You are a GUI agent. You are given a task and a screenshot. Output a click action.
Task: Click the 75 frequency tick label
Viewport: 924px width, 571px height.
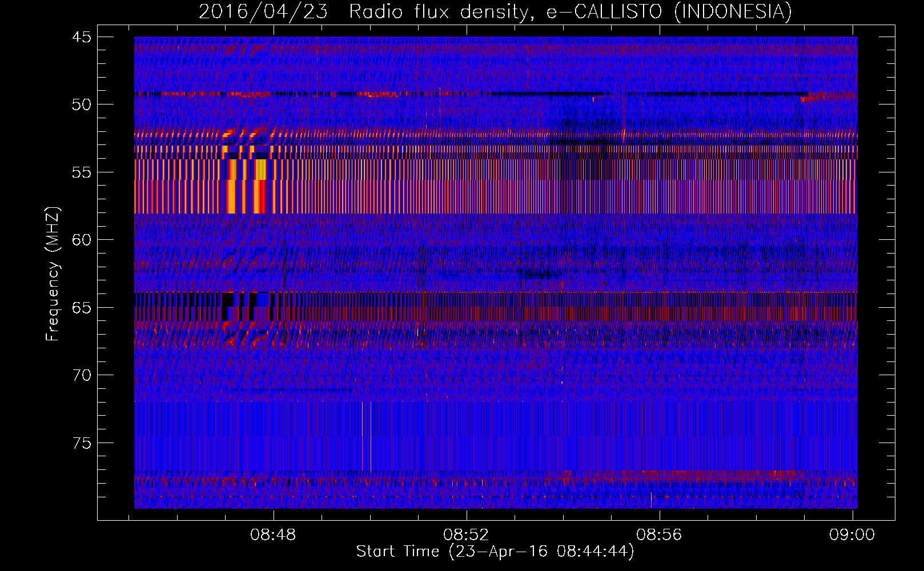point(82,443)
